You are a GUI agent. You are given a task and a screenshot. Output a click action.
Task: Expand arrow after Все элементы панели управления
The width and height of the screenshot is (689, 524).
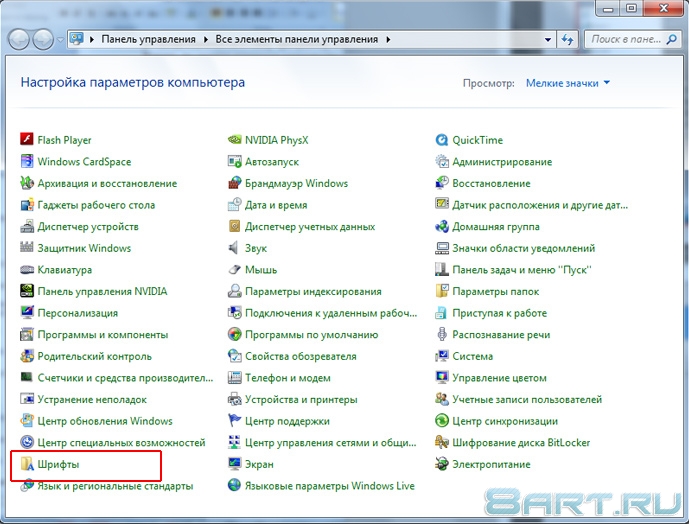[x=388, y=40]
